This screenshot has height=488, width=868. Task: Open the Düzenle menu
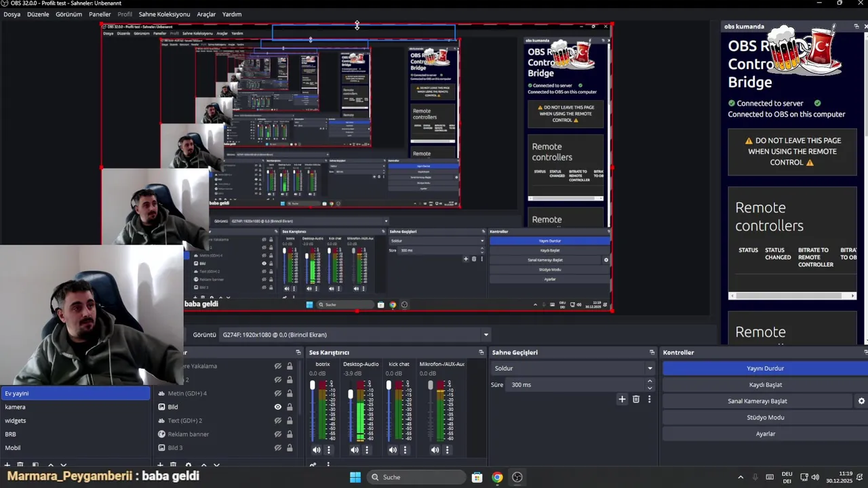pos(38,14)
